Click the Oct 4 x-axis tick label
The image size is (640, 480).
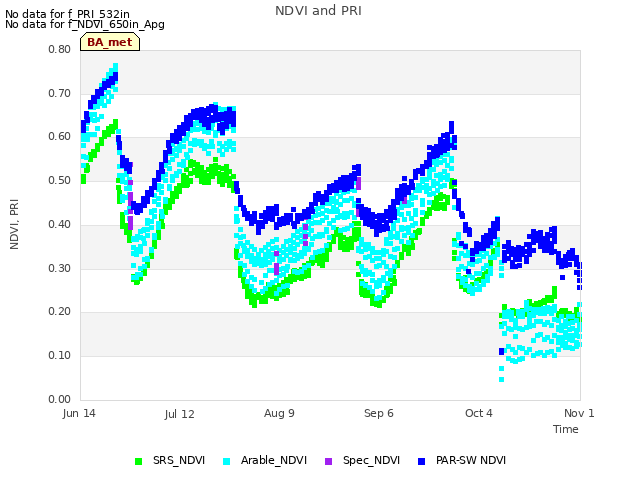479,413
